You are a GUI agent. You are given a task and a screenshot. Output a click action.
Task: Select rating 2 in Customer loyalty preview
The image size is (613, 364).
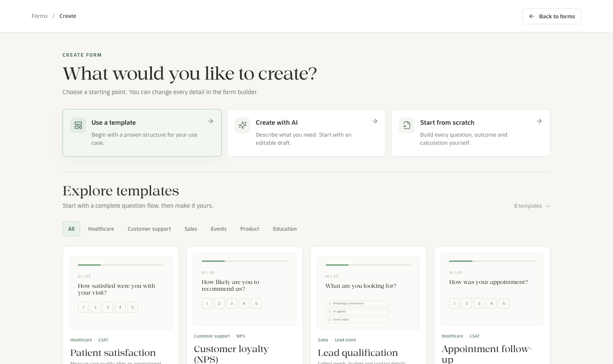point(219,304)
